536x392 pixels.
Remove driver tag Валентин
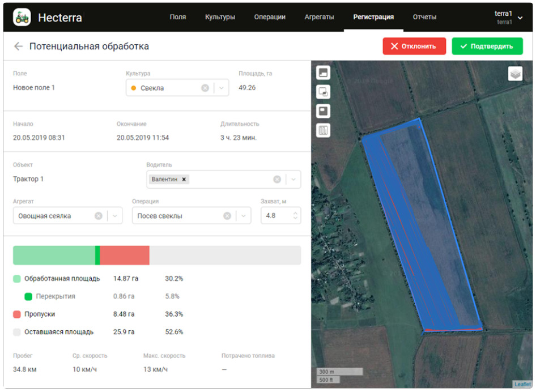click(184, 180)
